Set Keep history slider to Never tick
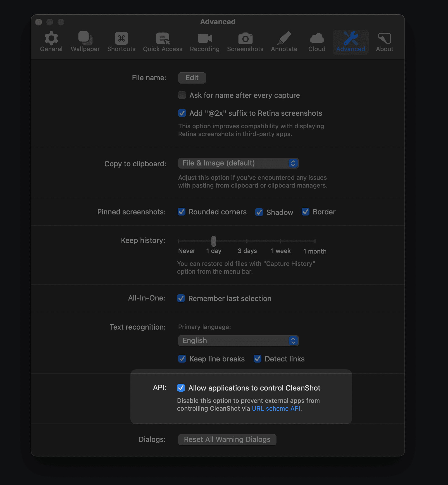The width and height of the screenshot is (448, 485). coord(179,241)
